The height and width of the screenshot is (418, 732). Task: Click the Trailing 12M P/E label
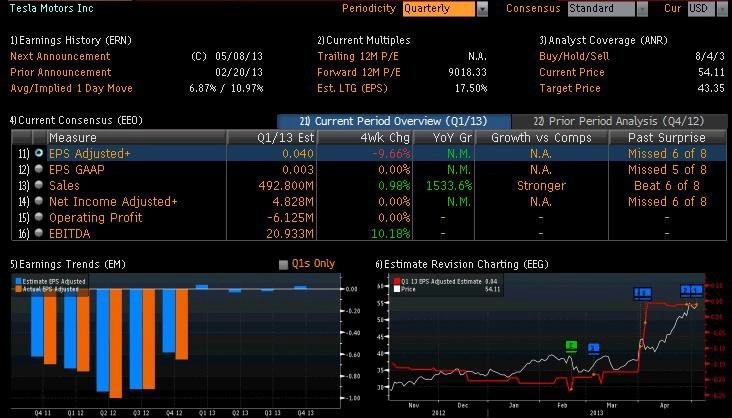click(x=359, y=57)
